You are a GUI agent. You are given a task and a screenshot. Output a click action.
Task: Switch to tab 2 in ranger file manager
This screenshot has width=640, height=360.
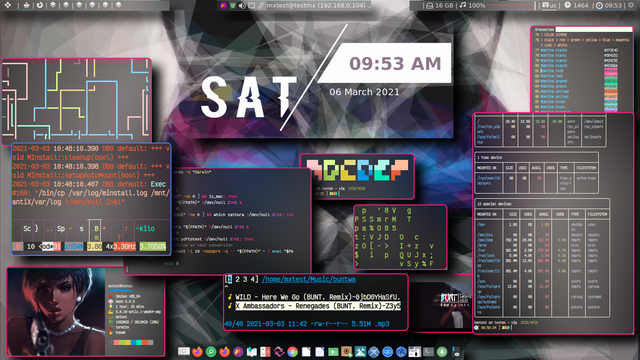point(237,279)
